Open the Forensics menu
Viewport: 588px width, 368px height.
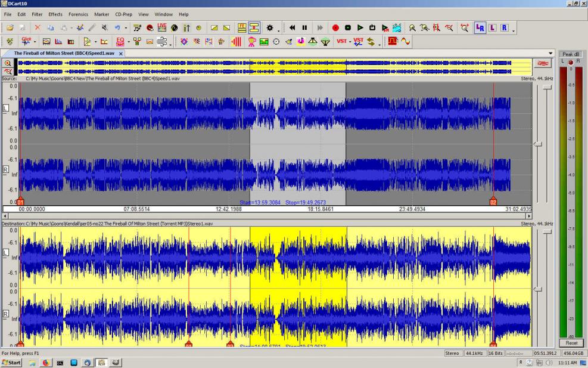coord(78,14)
